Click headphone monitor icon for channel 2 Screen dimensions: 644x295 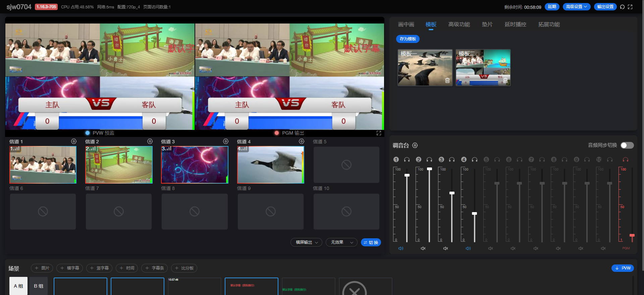tap(429, 160)
